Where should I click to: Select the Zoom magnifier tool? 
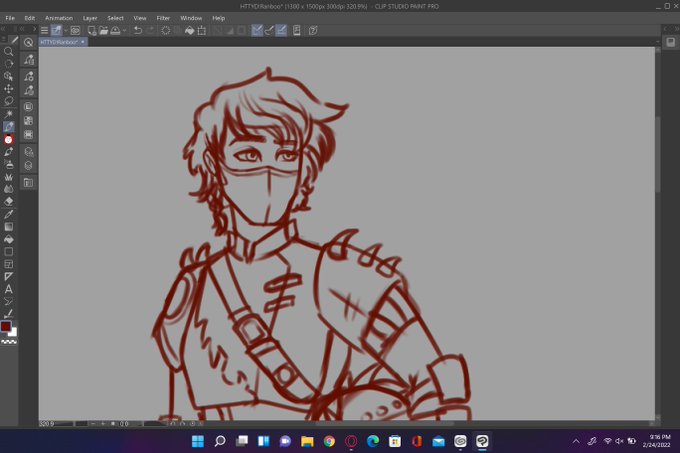click(x=8, y=51)
